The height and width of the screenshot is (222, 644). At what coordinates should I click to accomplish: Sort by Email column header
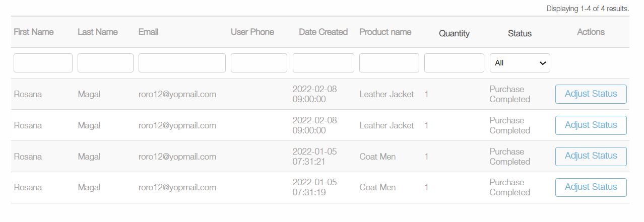(x=149, y=32)
